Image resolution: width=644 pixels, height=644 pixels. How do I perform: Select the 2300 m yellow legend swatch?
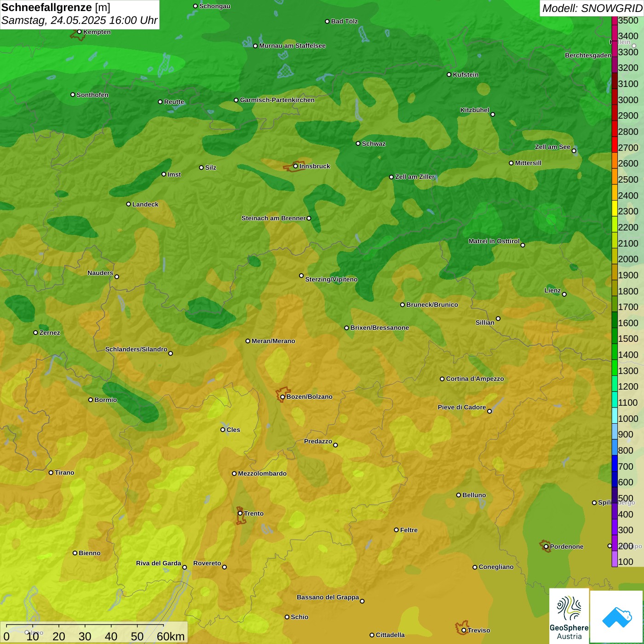click(x=615, y=208)
